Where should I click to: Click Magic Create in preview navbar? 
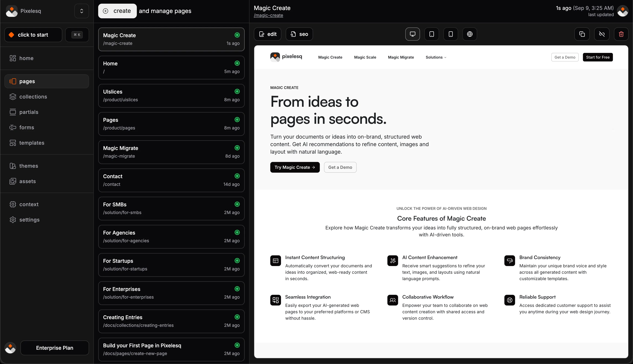[330, 57]
